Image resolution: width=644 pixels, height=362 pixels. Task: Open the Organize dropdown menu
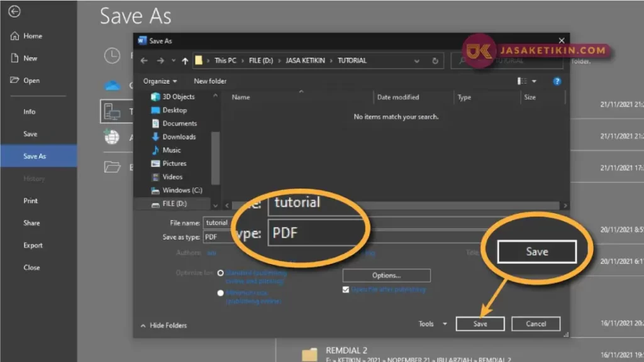click(160, 81)
